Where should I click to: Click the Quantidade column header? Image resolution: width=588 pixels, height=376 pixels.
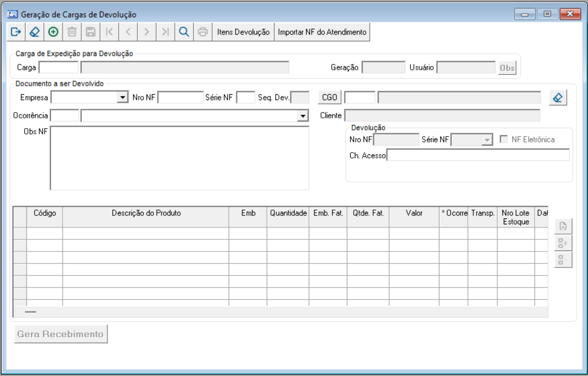(288, 217)
